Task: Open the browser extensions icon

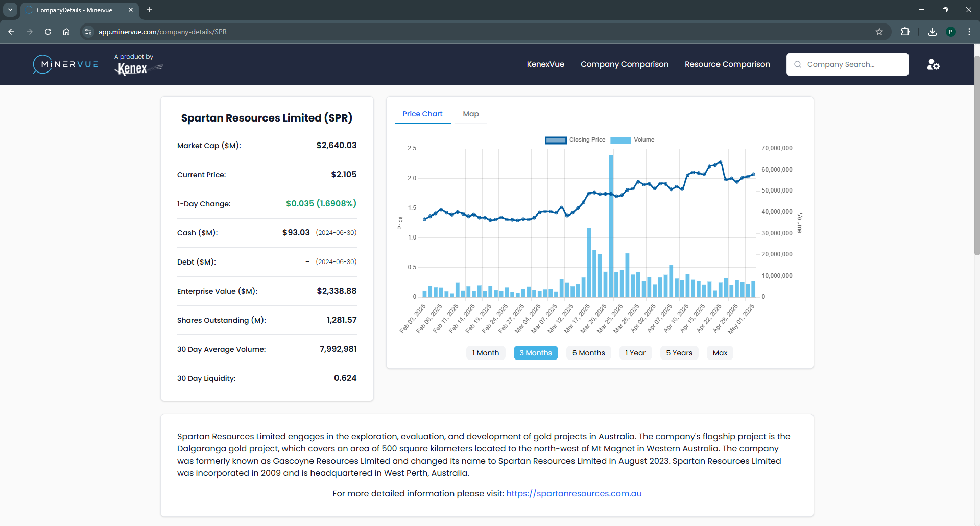Action: (x=905, y=32)
